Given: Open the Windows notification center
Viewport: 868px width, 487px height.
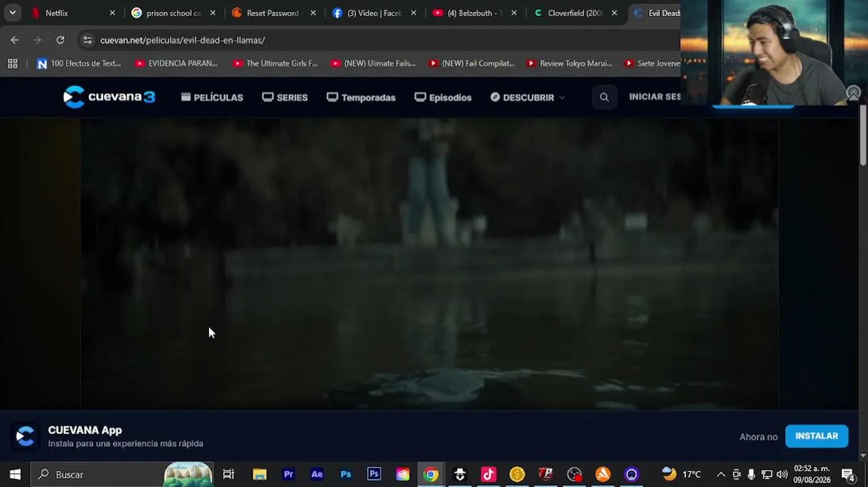Looking at the screenshot, I should point(848,474).
